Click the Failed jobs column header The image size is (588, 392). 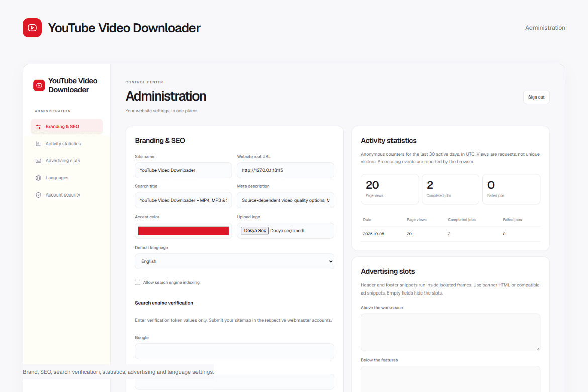tap(512, 220)
